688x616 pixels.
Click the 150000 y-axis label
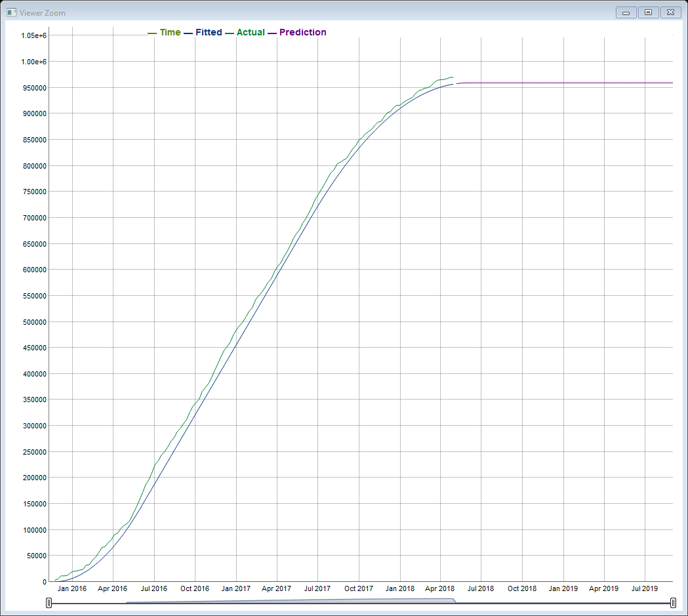35,504
